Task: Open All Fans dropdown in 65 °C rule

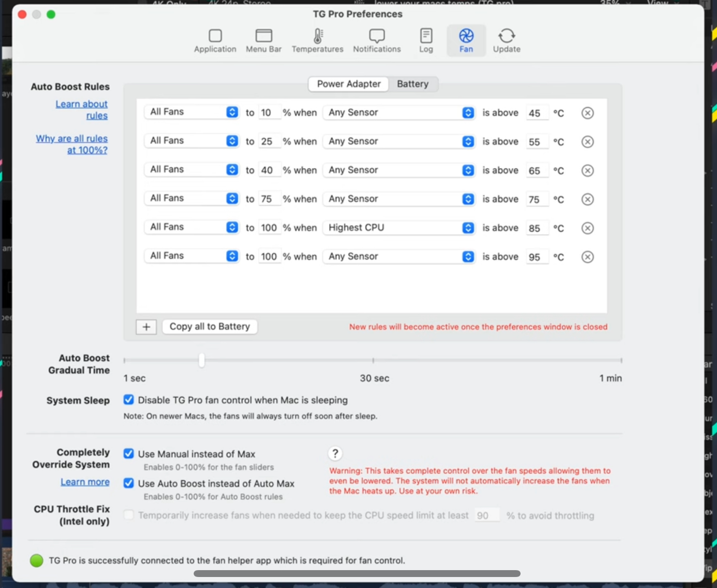Action: click(x=191, y=170)
